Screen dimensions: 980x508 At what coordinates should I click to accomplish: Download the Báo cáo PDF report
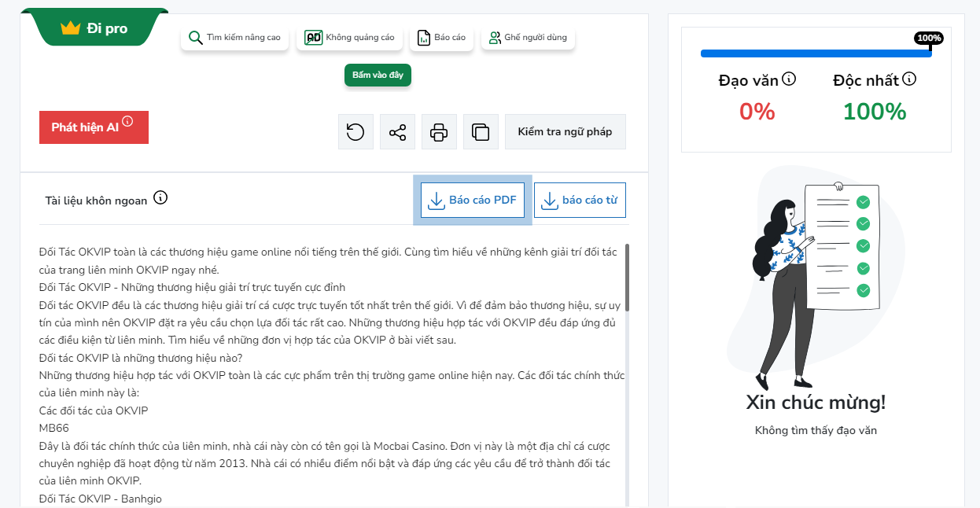[473, 200]
